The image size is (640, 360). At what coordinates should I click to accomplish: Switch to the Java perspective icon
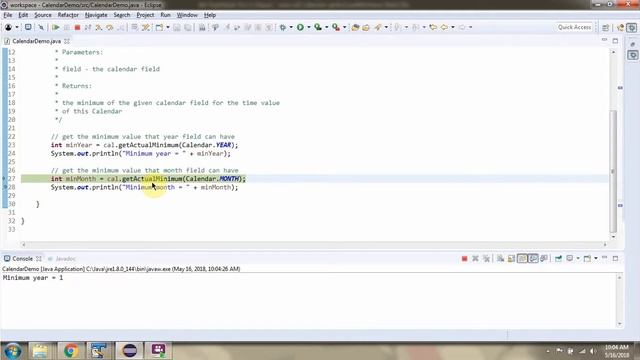tap(620, 27)
